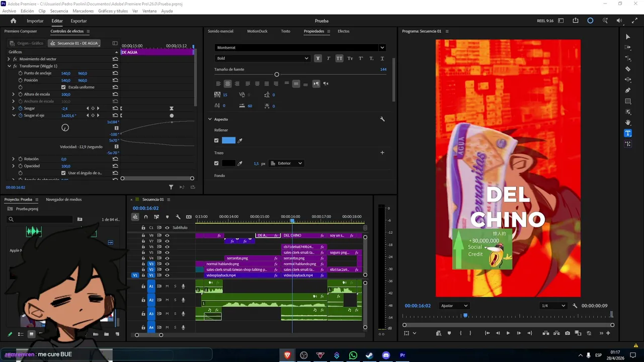This screenshot has height=362, width=644.
Task: Switch to the MotionDuck tab
Action: [x=257, y=31]
